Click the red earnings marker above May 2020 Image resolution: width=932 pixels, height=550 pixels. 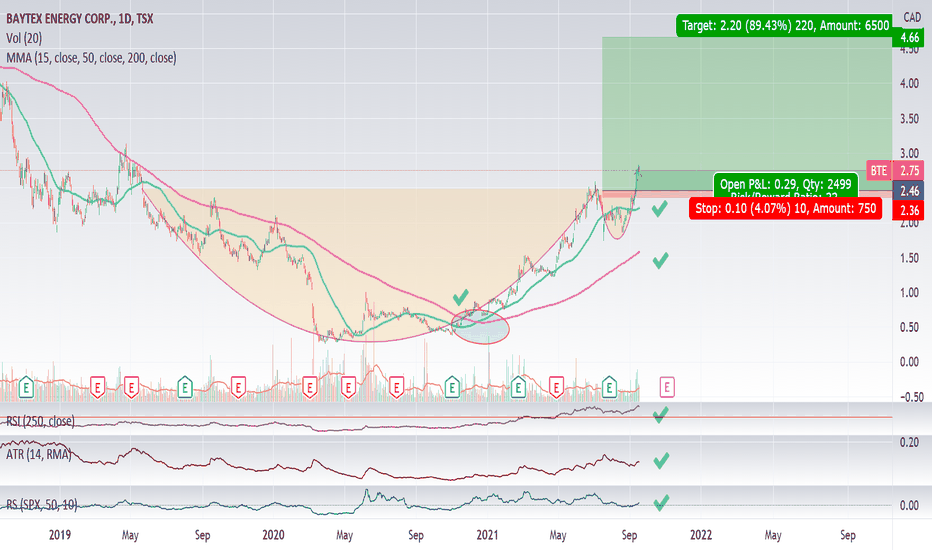(348, 388)
